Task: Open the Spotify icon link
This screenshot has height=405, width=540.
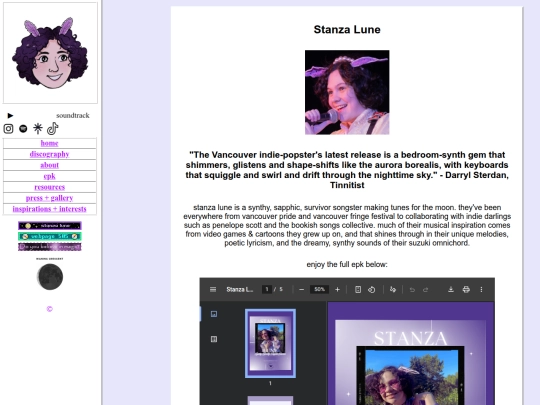Action: pyautogui.click(x=23, y=129)
